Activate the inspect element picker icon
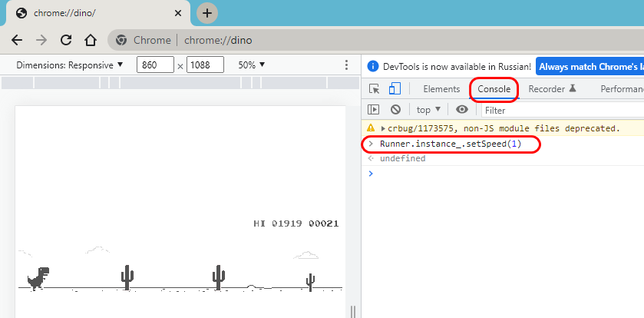 pyautogui.click(x=374, y=89)
